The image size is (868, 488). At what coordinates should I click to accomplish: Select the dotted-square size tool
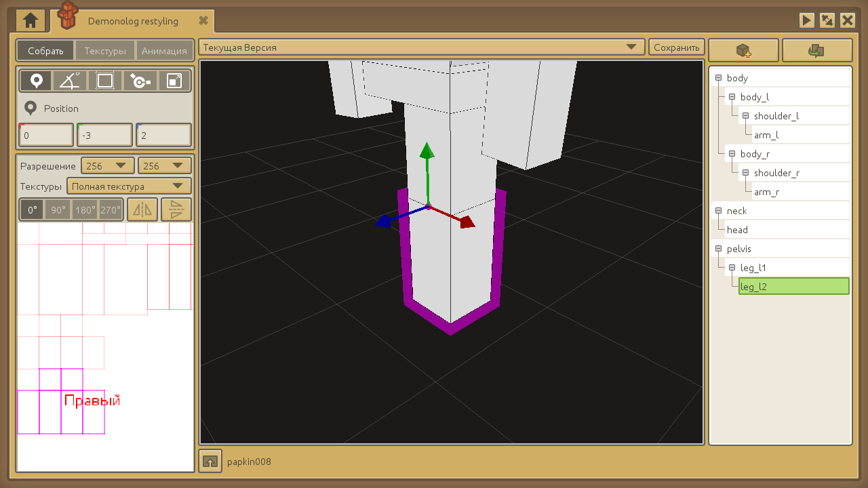[105, 81]
